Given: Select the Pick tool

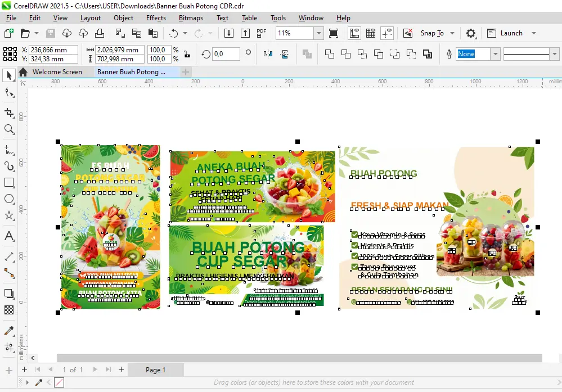Looking at the screenshot, I should (9, 75).
